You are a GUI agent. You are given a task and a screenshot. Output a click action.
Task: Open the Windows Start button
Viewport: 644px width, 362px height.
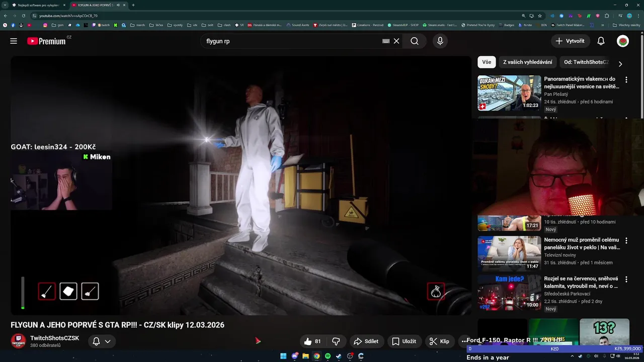(283, 356)
